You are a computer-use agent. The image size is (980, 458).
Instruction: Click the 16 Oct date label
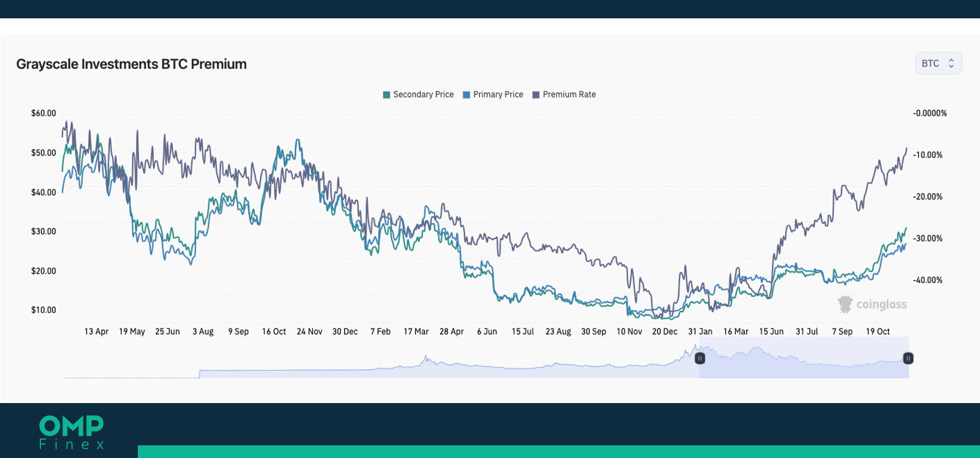(x=274, y=331)
